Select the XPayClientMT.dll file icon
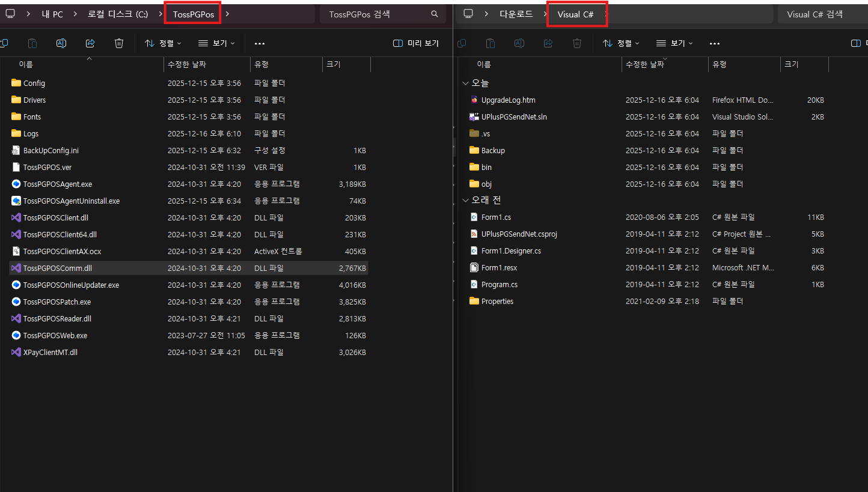The image size is (868, 492). (x=16, y=352)
